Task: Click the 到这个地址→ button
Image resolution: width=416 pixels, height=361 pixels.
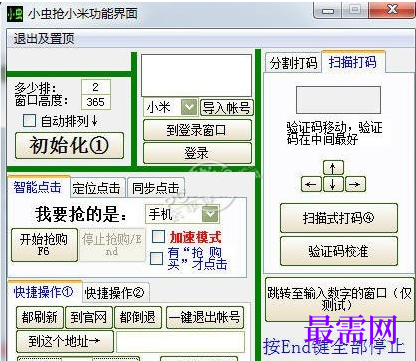Action: click(x=65, y=341)
